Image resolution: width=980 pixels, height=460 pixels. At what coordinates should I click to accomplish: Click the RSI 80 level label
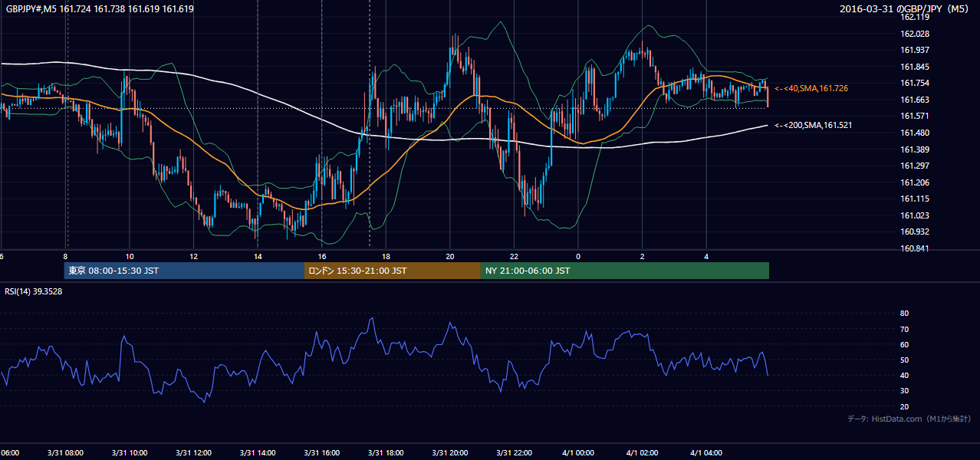(x=904, y=314)
